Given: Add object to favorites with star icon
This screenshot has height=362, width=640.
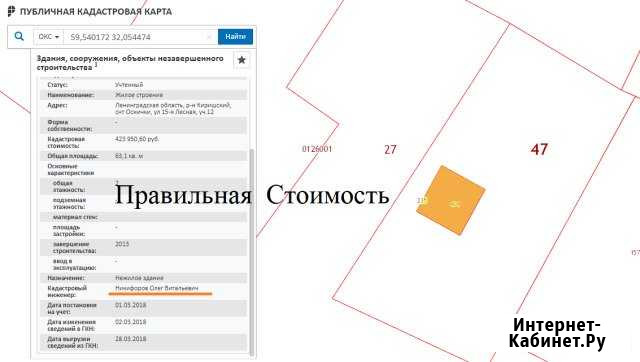Looking at the screenshot, I should [x=242, y=60].
